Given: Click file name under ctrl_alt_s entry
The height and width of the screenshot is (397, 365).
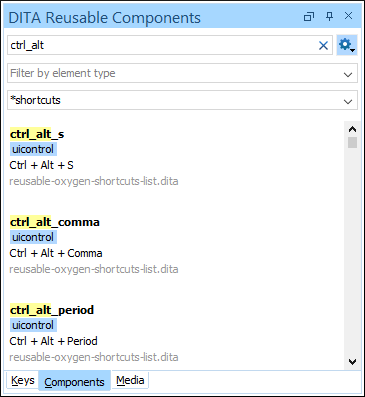Looking at the screenshot, I should [x=94, y=181].
